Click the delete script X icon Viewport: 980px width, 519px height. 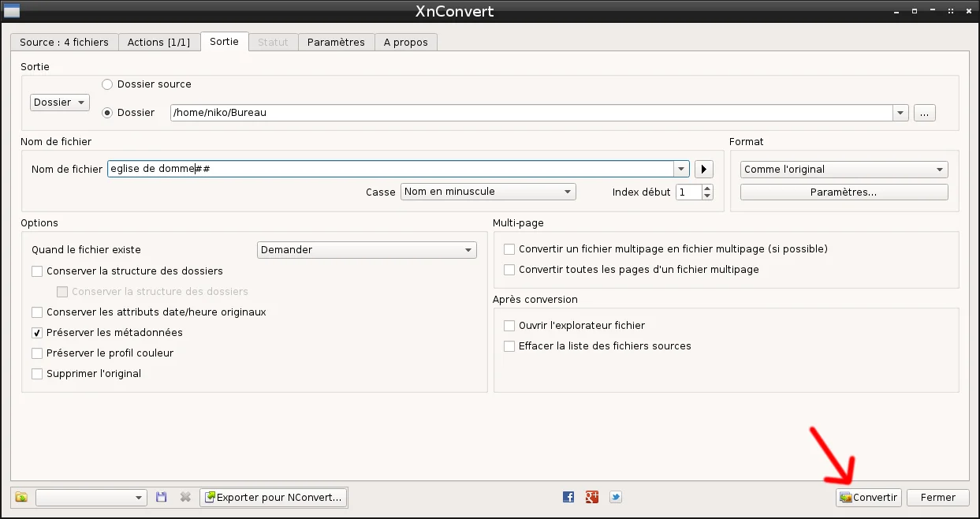click(185, 498)
